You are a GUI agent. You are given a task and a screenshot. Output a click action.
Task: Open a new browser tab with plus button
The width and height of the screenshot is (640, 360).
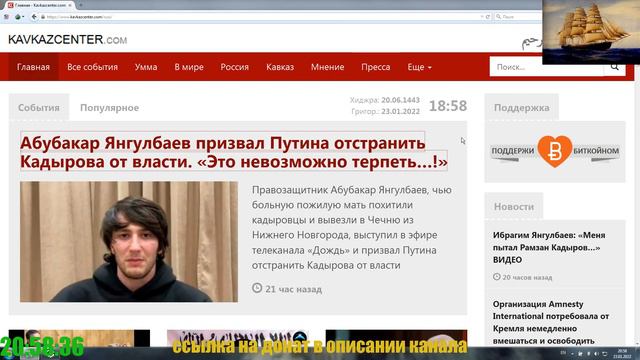pyautogui.click(x=81, y=5)
